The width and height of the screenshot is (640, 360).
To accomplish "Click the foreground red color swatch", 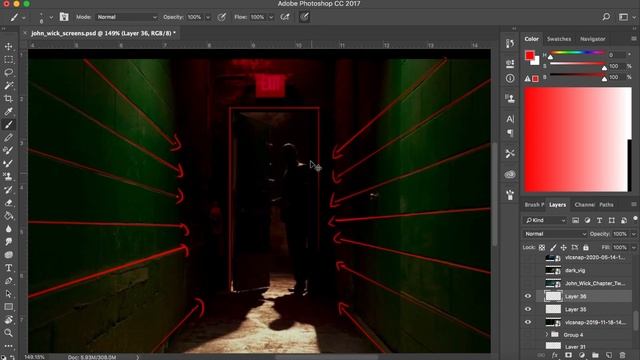I will coord(529,56).
